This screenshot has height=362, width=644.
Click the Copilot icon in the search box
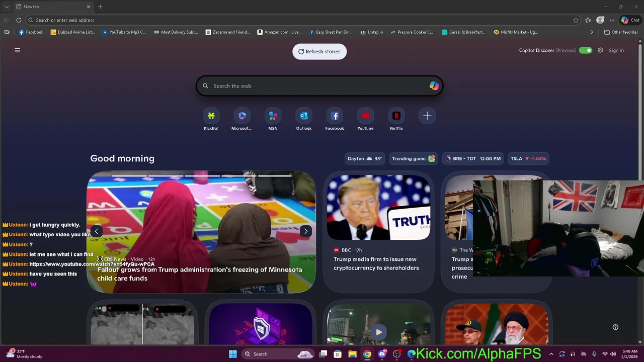pyautogui.click(x=434, y=86)
